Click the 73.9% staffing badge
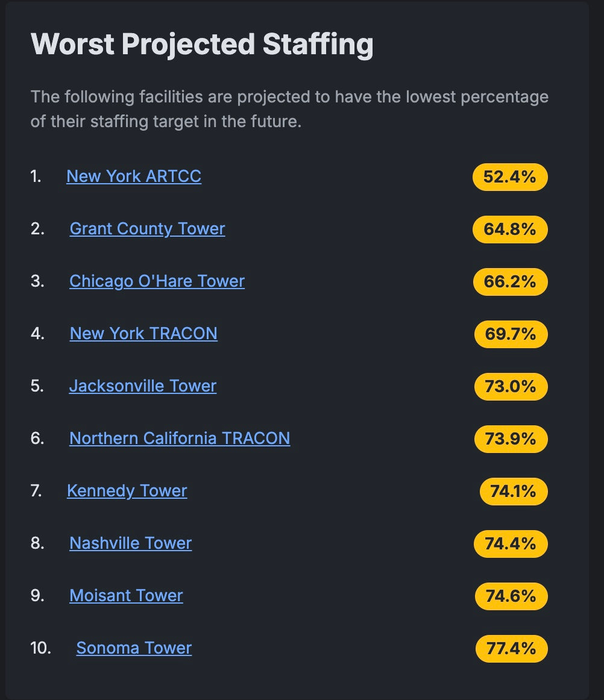Image resolution: width=604 pixels, height=700 pixels. click(511, 439)
